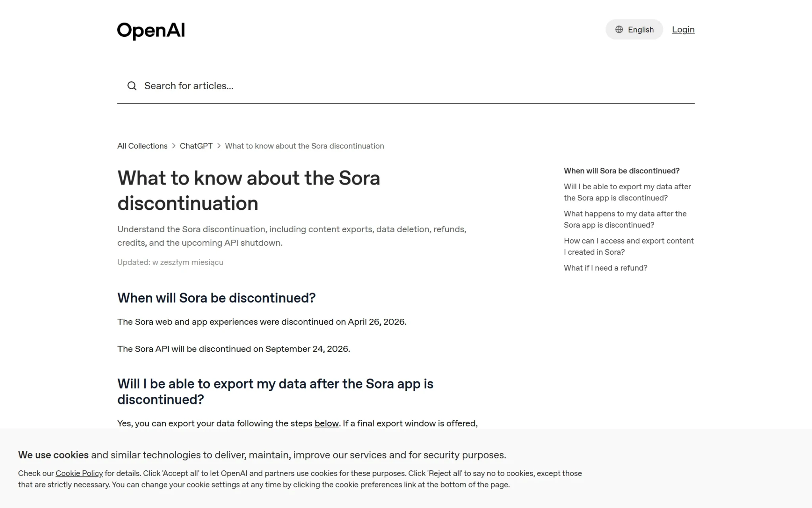Jump to 'When will Sora be discontinued?' section
The height and width of the screenshot is (508, 812).
tap(621, 171)
